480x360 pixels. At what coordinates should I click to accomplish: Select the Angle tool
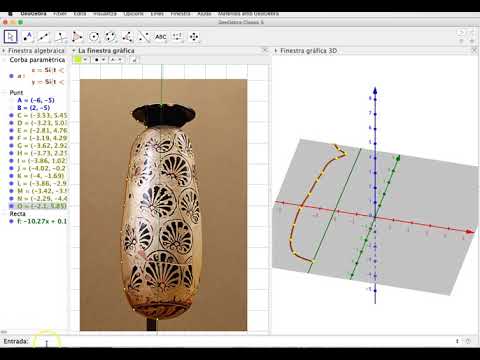(127, 37)
